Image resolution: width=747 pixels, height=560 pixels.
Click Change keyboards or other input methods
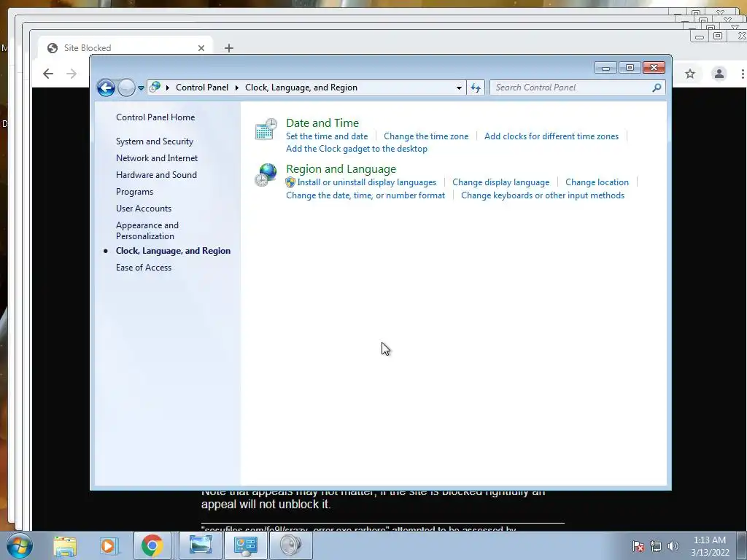(543, 195)
